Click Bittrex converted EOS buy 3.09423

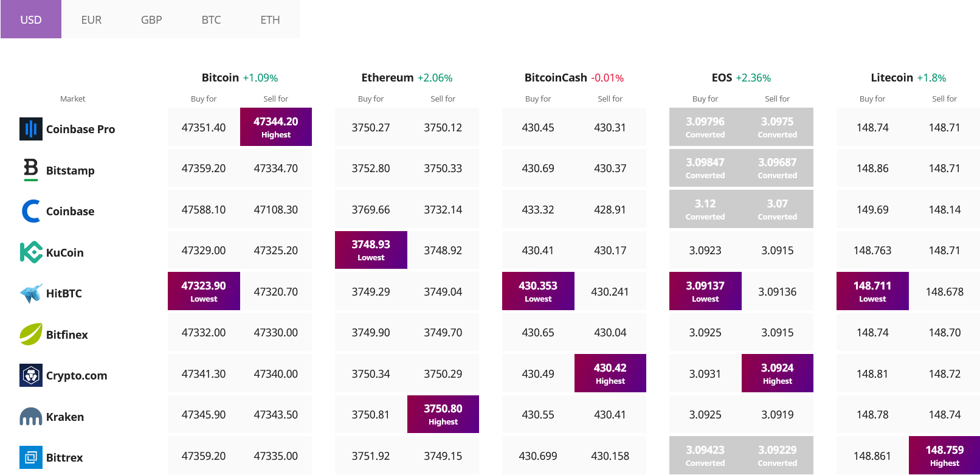click(705, 455)
